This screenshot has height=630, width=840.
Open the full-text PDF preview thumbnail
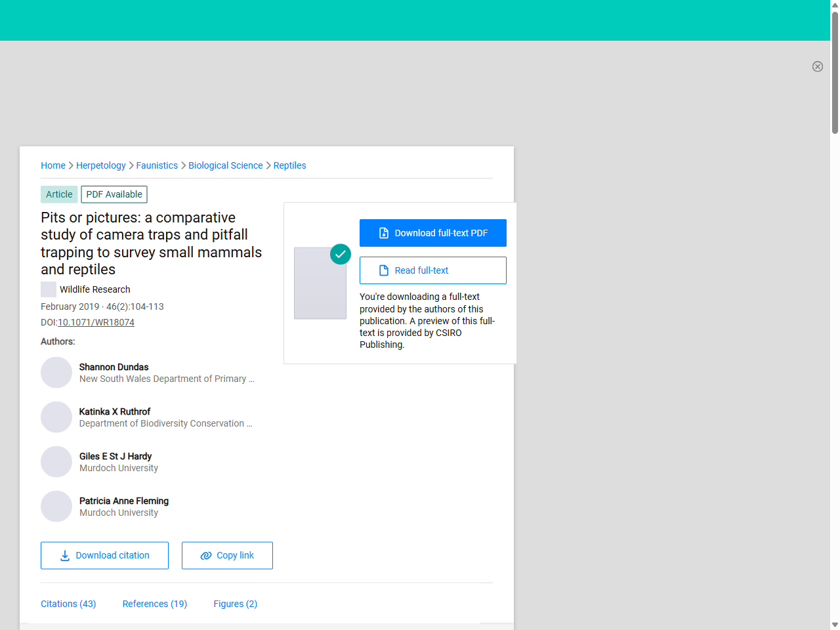point(320,283)
